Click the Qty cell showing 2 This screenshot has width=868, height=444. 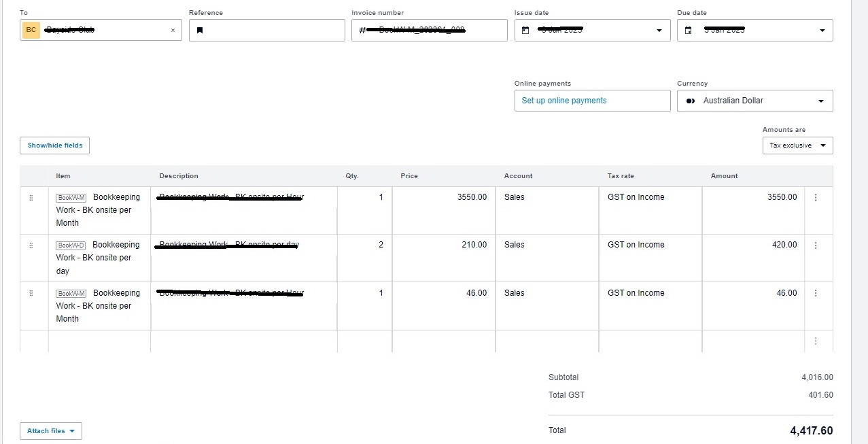(x=364, y=258)
